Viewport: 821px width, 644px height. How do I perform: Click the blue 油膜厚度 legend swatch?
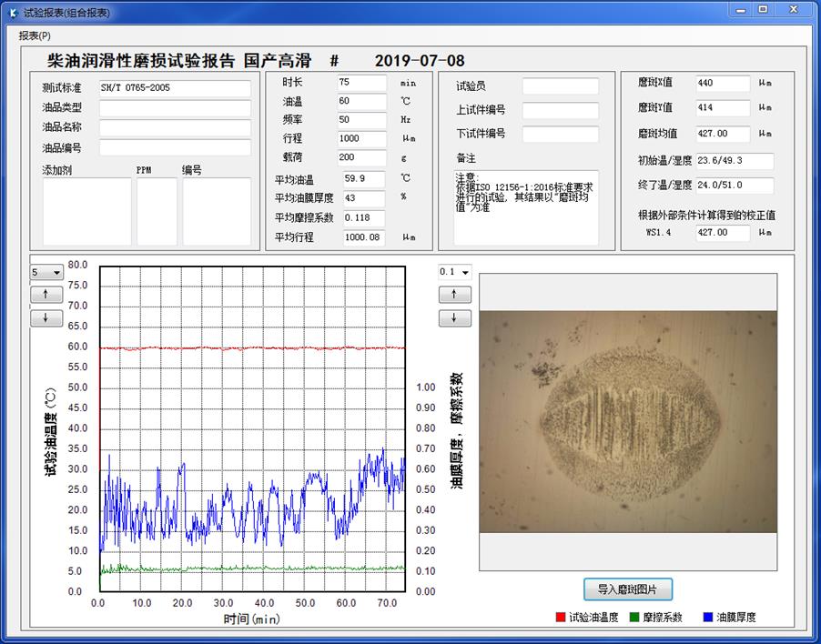pos(708,618)
